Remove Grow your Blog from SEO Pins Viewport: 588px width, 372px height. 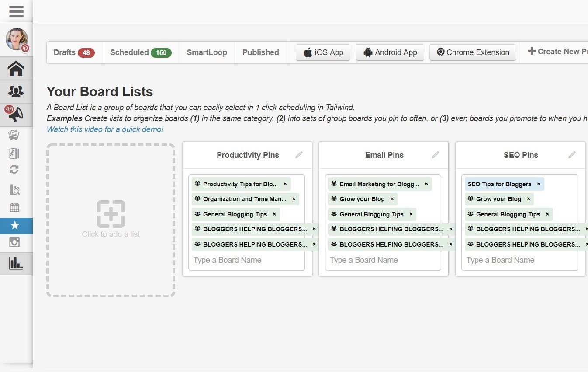coord(529,199)
